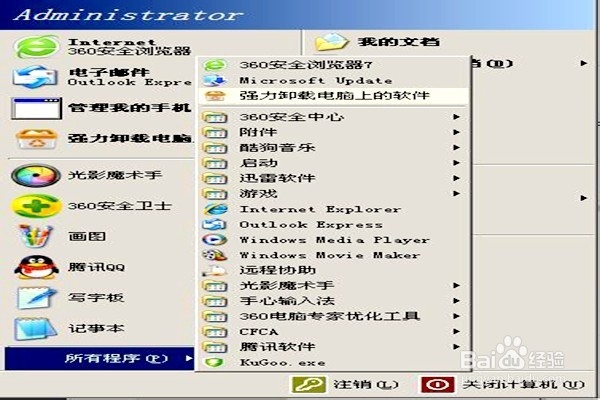The height and width of the screenshot is (400, 600).
Task: Click the KuGoo.exe shield icon
Action: (x=214, y=362)
